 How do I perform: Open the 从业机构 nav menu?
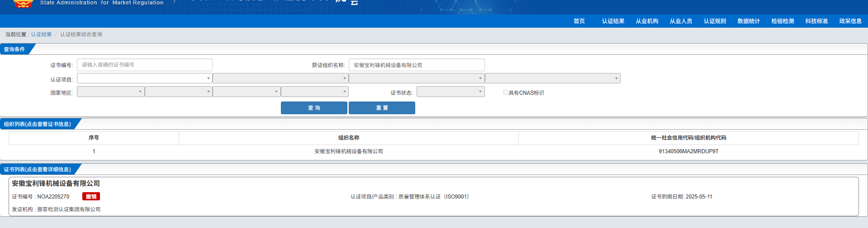coord(647,21)
